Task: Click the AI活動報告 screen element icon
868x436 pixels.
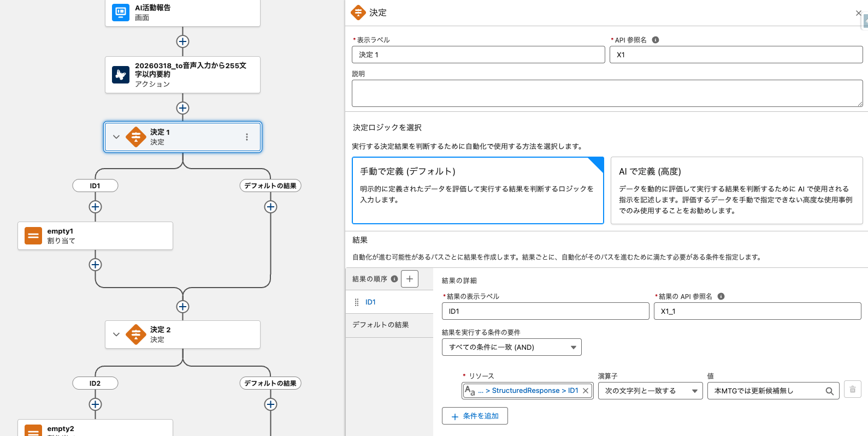Action: [x=120, y=13]
